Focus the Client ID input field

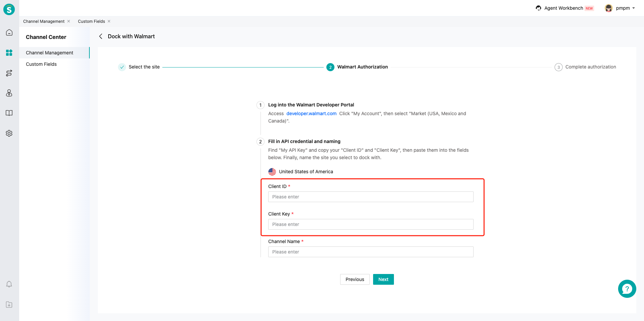[371, 197]
